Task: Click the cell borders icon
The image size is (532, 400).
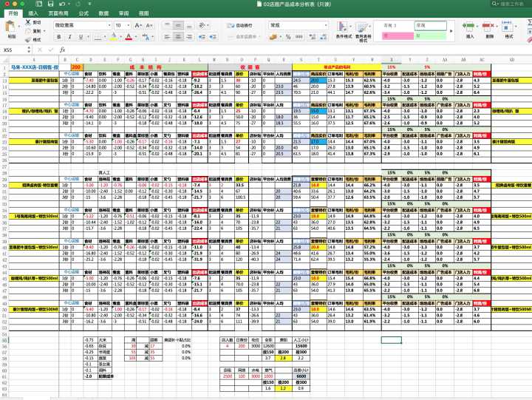Action: coord(98,37)
